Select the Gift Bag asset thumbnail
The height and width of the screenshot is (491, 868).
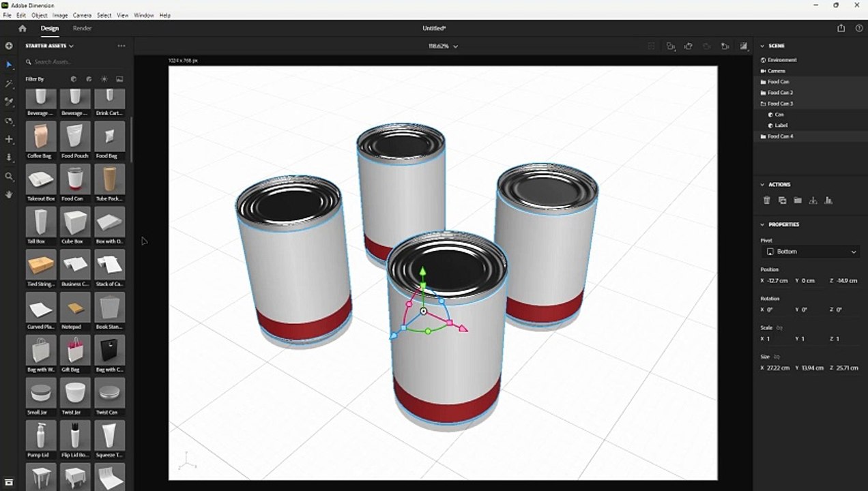[75, 350]
